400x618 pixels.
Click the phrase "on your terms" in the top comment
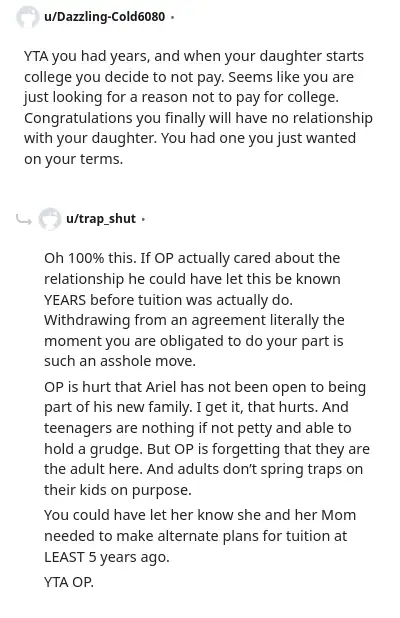pos(73,159)
